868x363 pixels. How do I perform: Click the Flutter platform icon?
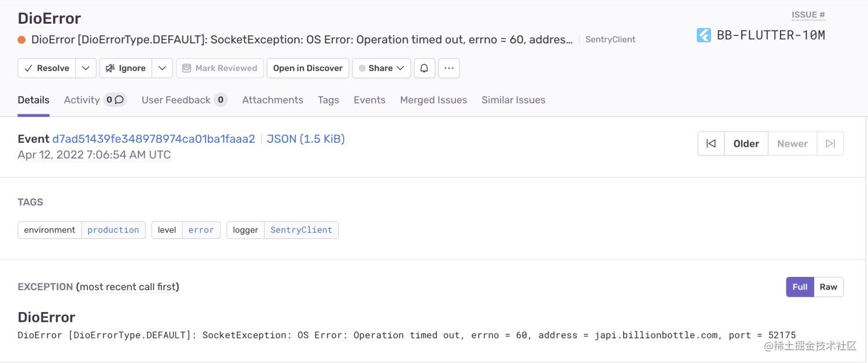pyautogui.click(x=704, y=35)
